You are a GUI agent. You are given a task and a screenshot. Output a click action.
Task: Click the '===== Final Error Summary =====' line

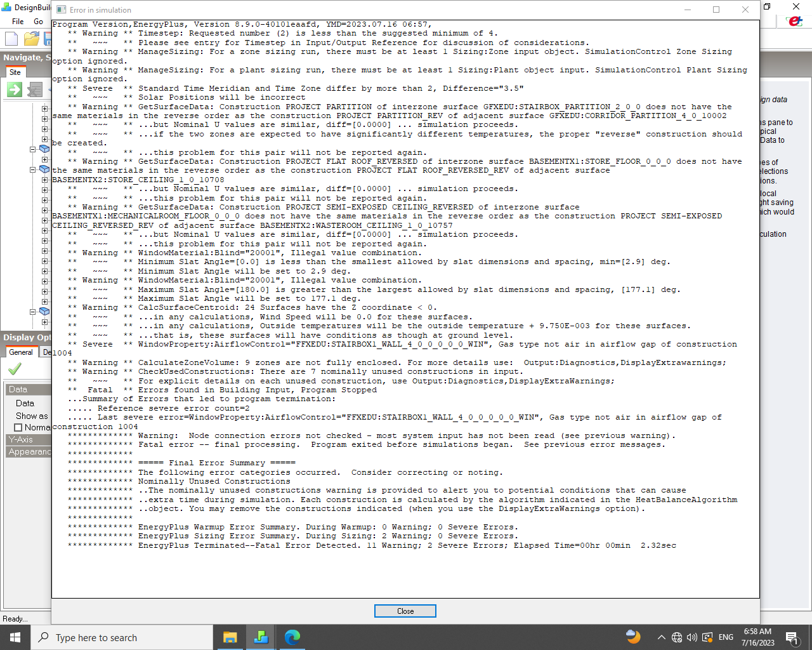tap(217, 463)
